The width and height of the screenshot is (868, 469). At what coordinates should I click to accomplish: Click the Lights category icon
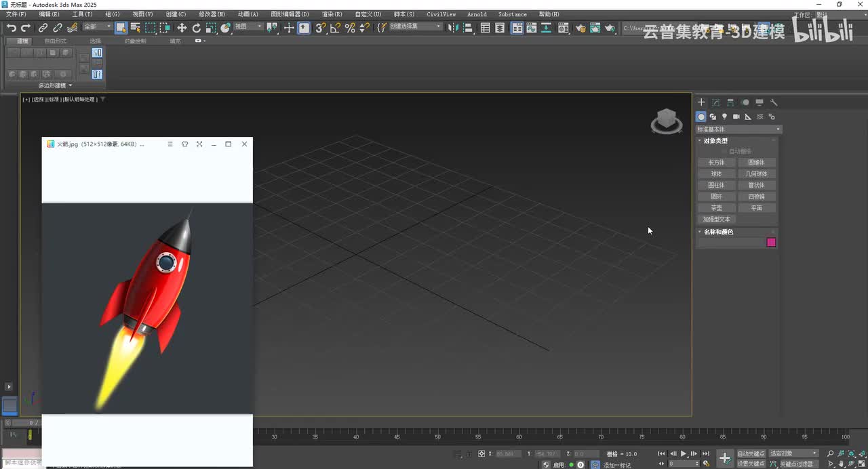click(x=724, y=117)
